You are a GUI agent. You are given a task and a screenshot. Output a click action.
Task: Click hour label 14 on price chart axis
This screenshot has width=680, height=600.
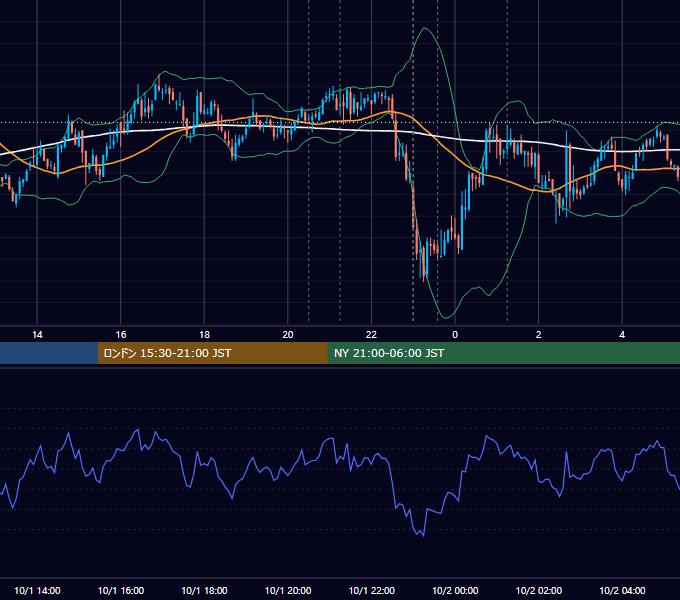point(37,335)
